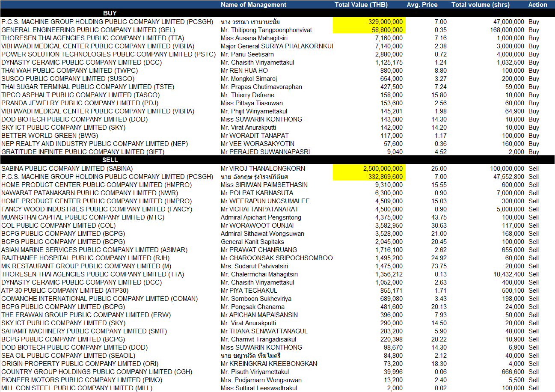The width and height of the screenshot is (555, 392).
Task: Click Mr WEERAPUN UNGSUMALEE cell
Action: tap(265, 201)
